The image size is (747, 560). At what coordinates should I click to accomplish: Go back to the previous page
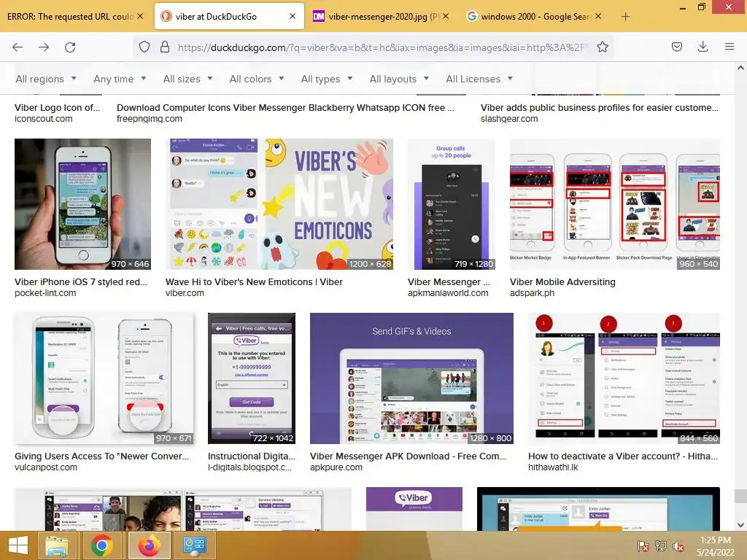coord(18,47)
